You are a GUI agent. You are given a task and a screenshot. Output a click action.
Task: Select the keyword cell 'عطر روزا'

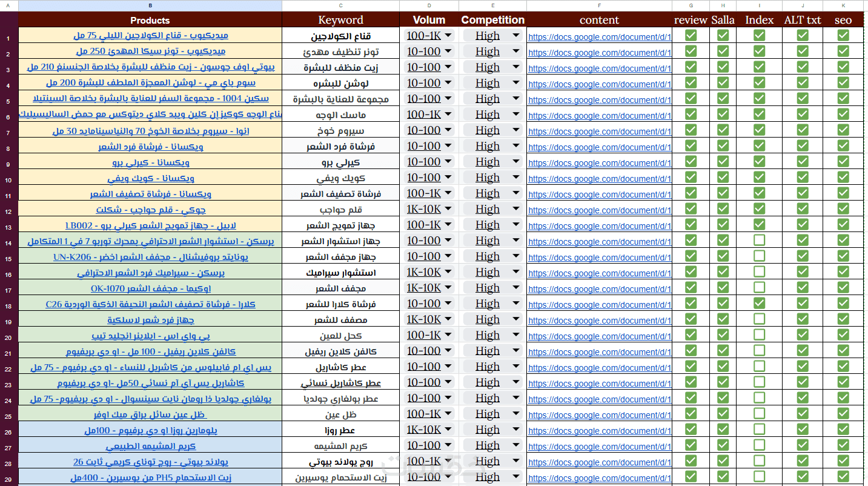coord(340,430)
